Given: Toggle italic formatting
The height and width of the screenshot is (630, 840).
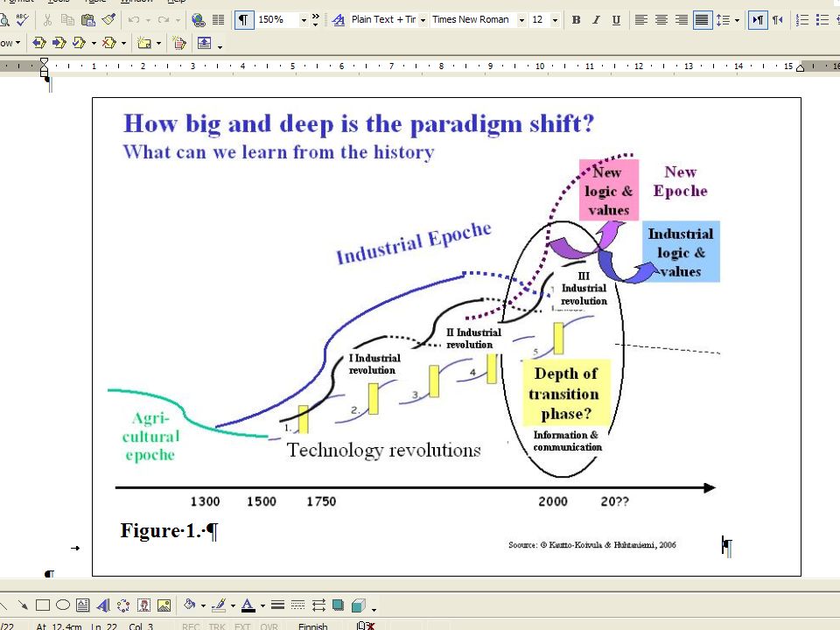Looking at the screenshot, I should click(596, 20).
